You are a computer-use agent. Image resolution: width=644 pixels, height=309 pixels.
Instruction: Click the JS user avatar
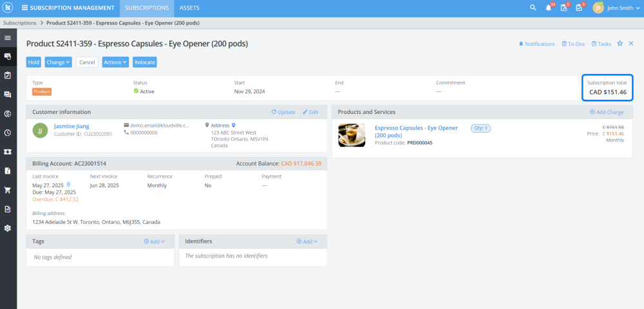coord(598,8)
